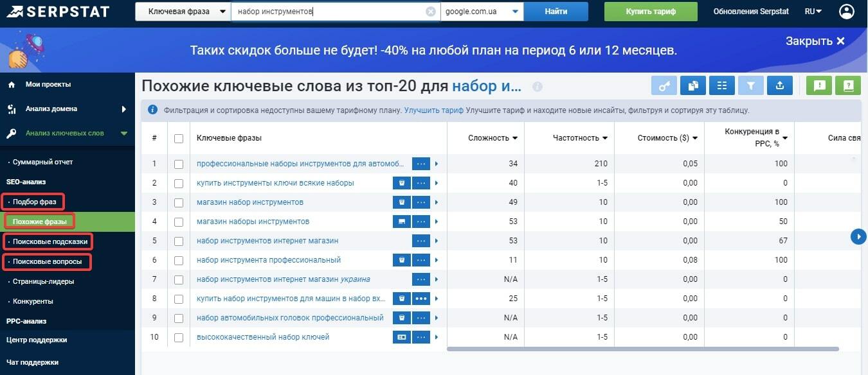Image resolution: width=868 pixels, height=375 pixels.
Task: Click the shopping icon for 'магазин набор инструментов'
Action: (x=401, y=202)
